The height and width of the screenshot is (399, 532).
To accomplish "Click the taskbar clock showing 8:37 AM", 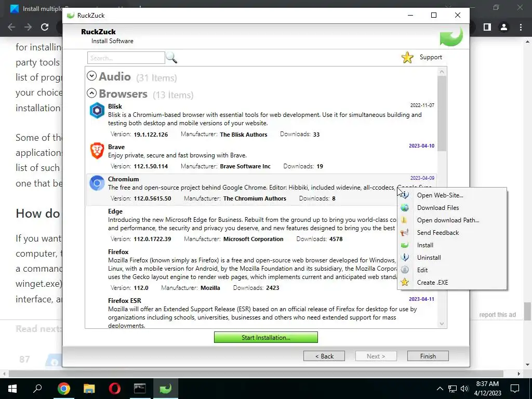I will [x=487, y=384].
